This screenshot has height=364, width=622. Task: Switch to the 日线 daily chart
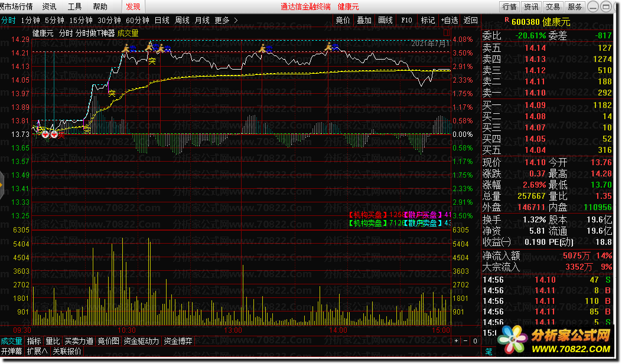[x=162, y=20]
